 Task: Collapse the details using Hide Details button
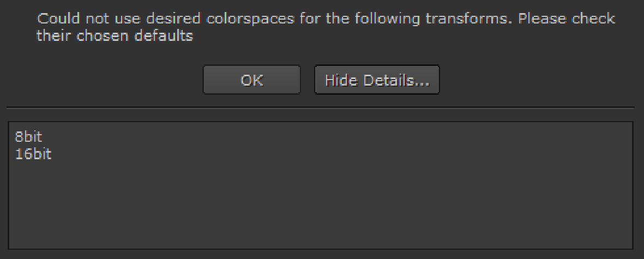(377, 80)
